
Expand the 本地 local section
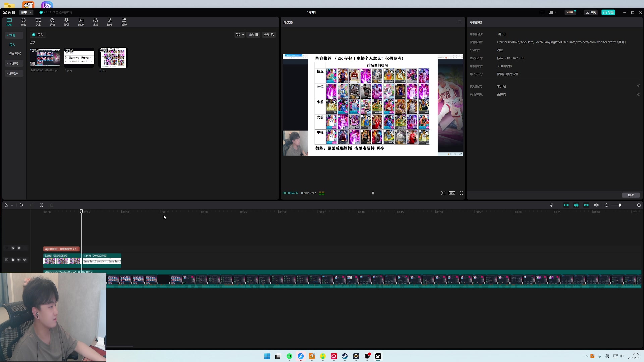(14, 35)
